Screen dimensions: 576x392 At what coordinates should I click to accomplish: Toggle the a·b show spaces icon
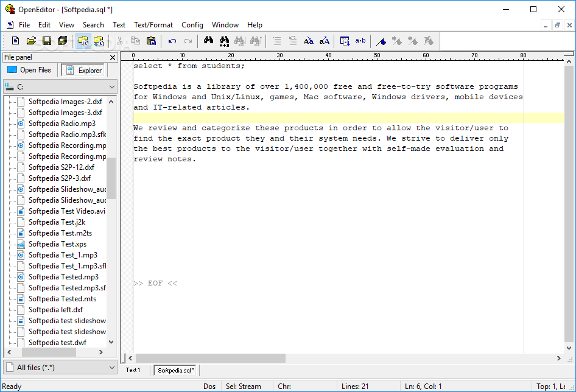pyautogui.click(x=360, y=41)
